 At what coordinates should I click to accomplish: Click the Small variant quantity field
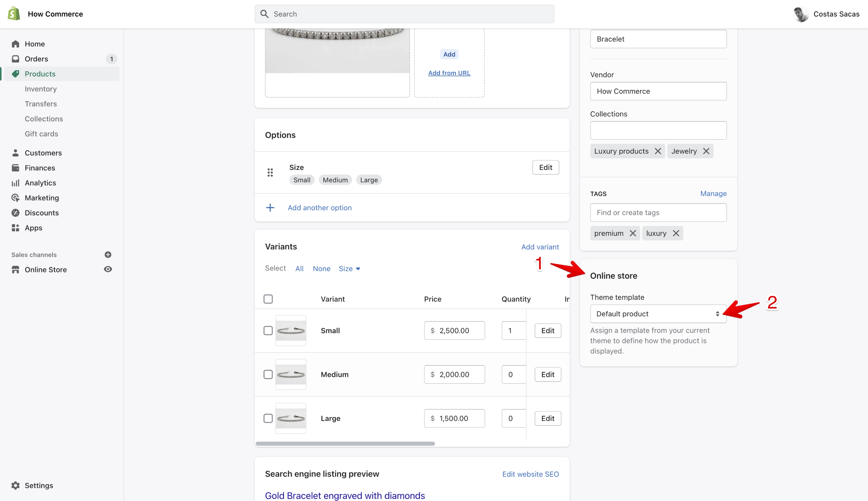pos(514,331)
